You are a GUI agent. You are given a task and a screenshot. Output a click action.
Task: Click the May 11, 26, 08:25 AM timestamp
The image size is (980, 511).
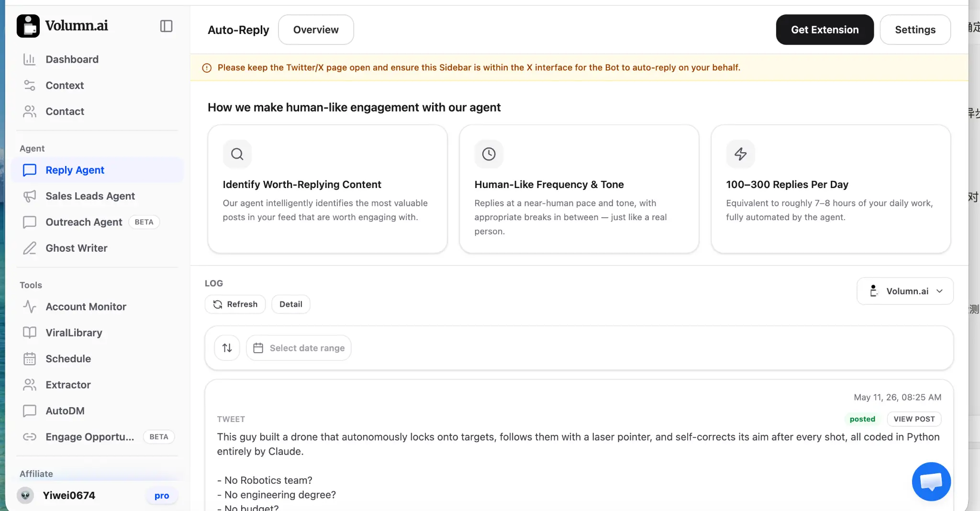pyautogui.click(x=897, y=397)
